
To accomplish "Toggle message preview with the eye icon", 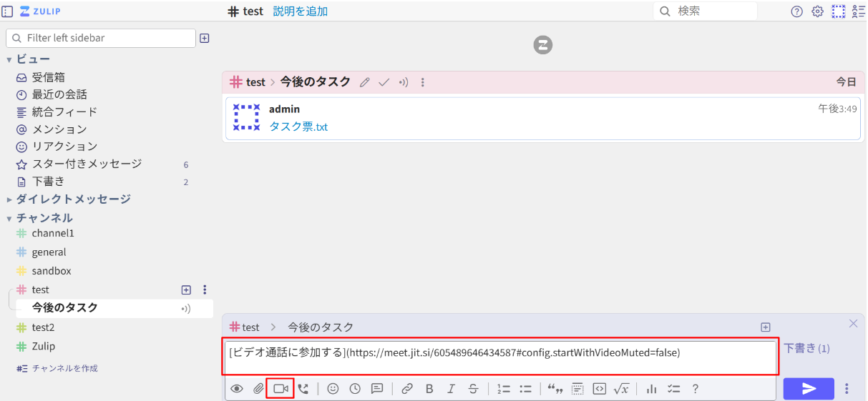I will pyautogui.click(x=237, y=389).
